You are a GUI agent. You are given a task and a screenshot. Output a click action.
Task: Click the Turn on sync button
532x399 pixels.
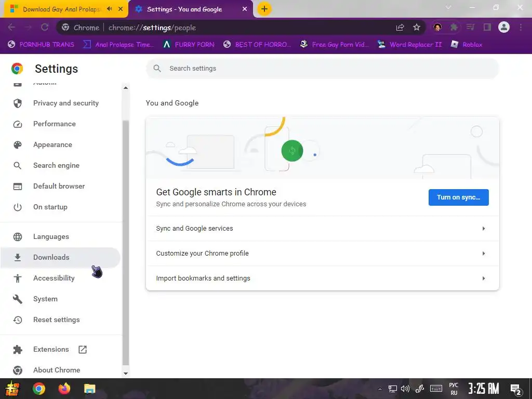click(x=458, y=197)
